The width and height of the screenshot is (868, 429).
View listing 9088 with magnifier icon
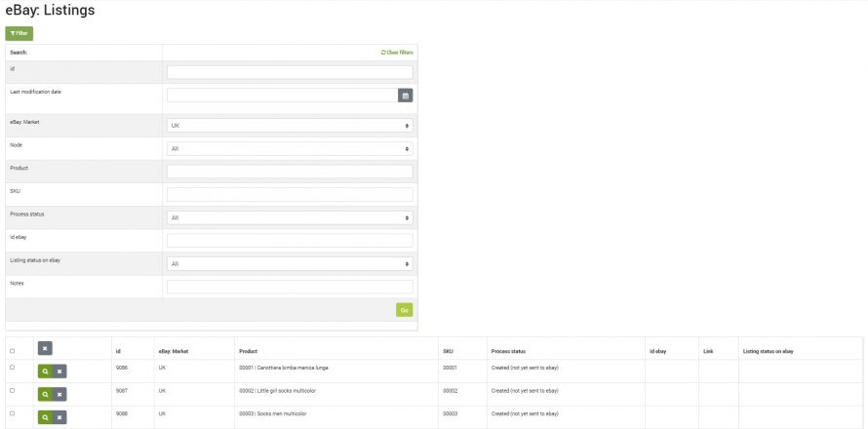46,417
